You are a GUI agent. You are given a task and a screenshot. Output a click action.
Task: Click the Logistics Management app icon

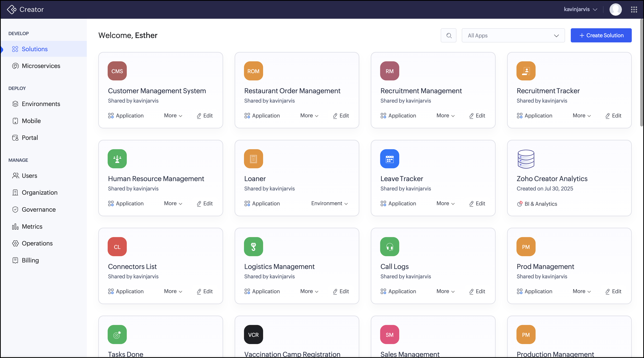(x=253, y=247)
